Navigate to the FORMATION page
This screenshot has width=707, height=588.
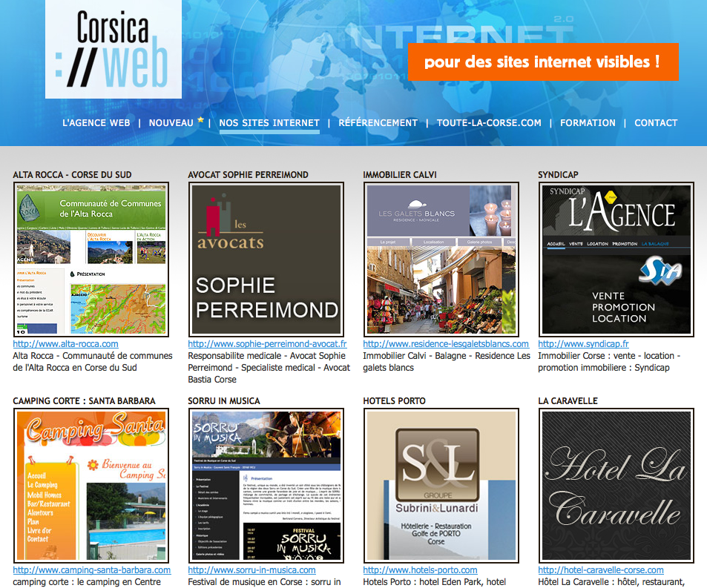pyautogui.click(x=588, y=123)
